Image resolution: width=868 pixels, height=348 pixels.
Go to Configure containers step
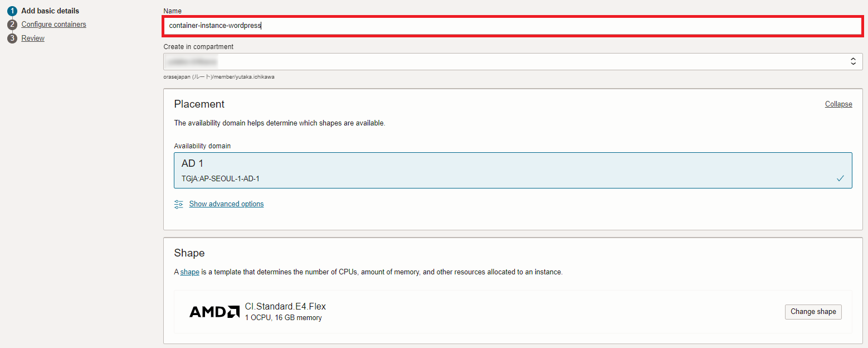(53, 25)
